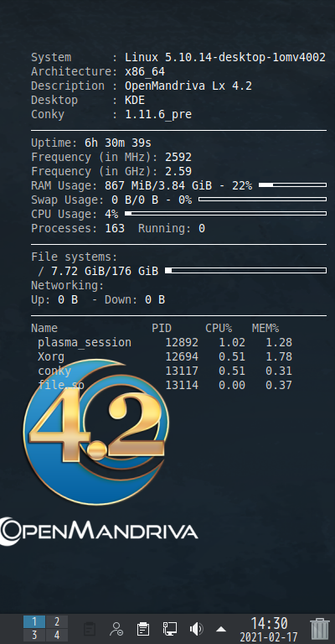
Task: Click the 'File systems:' heading
Action: [75, 257]
